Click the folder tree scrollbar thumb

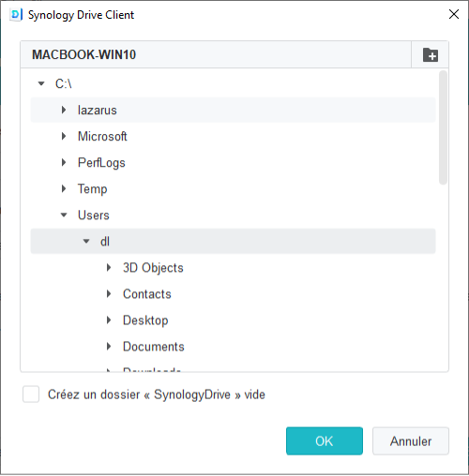click(443, 127)
